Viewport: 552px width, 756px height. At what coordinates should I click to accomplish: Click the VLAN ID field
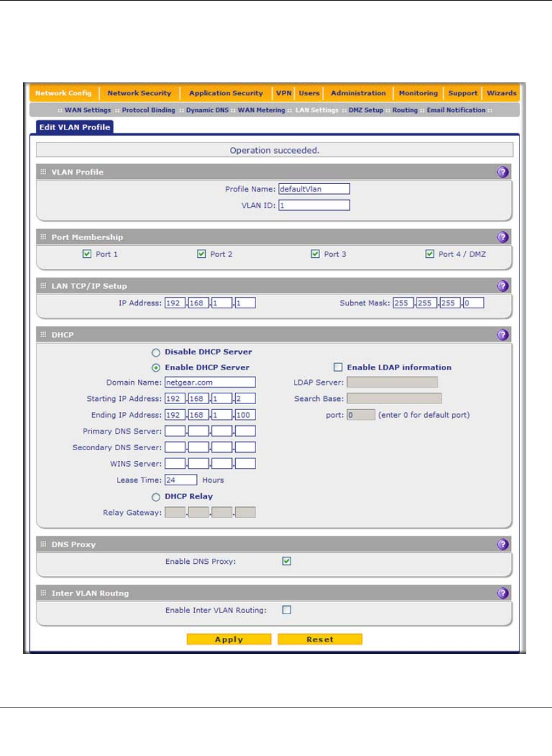(x=314, y=206)
